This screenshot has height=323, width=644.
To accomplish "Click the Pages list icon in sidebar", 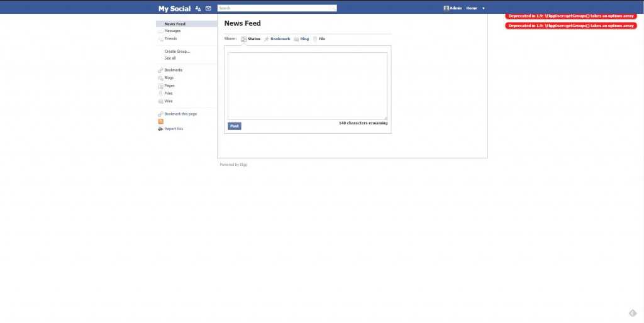I will click(160, 86).
